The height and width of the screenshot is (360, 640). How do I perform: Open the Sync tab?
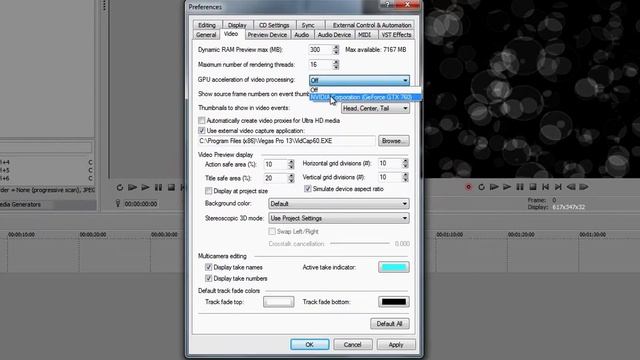(308, 25)
